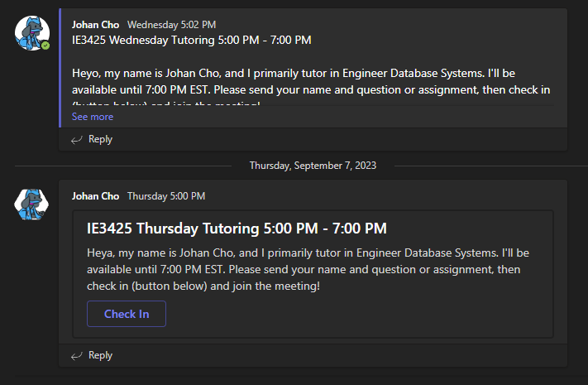Click the Reply text under Wednesday tutoring post
This screenshot has width=588, height=385.
coord(100,140)
